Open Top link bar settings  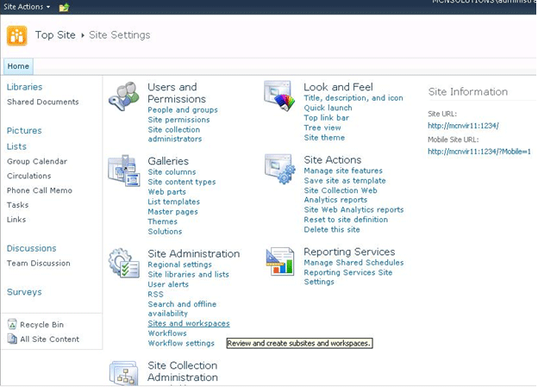point(327,118)
